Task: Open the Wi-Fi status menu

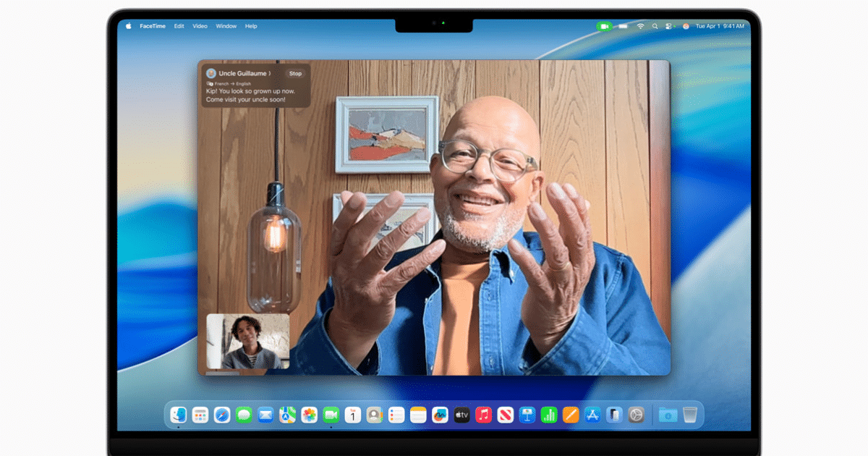Action: (x=640, y=26)
